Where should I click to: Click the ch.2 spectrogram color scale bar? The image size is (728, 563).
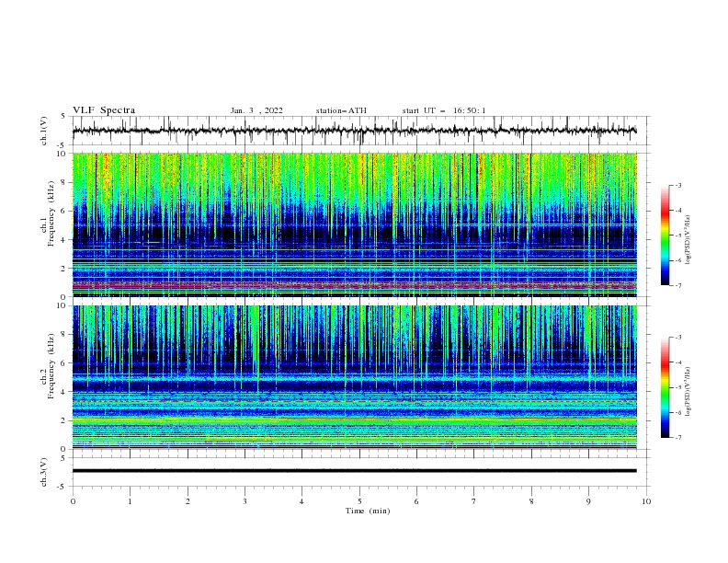665,387
